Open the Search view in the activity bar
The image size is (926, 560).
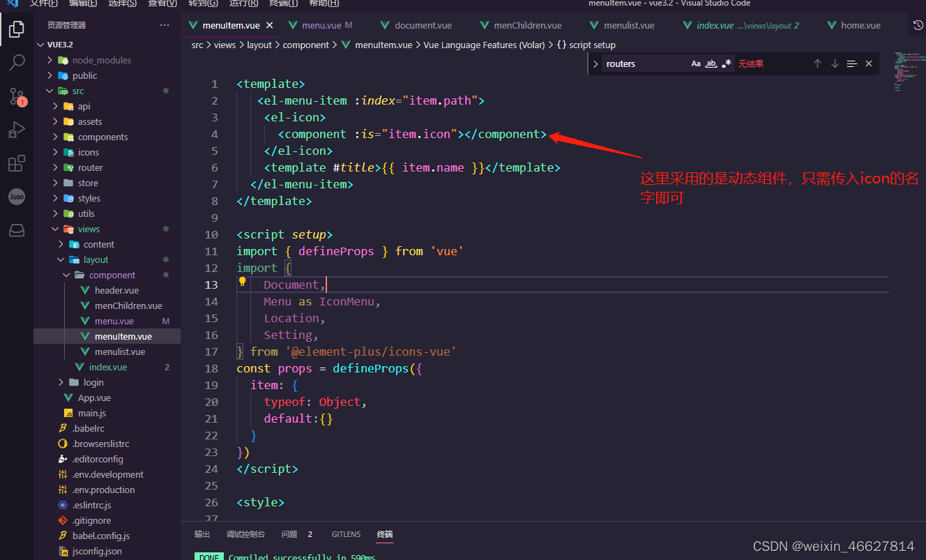pyautogui.click(x=17, y=63)
